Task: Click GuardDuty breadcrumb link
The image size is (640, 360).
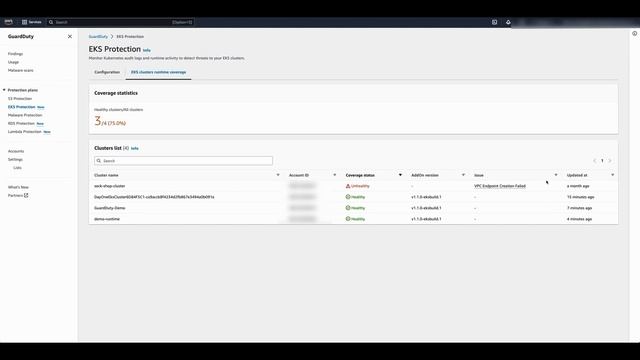Action: click(98, 36)
